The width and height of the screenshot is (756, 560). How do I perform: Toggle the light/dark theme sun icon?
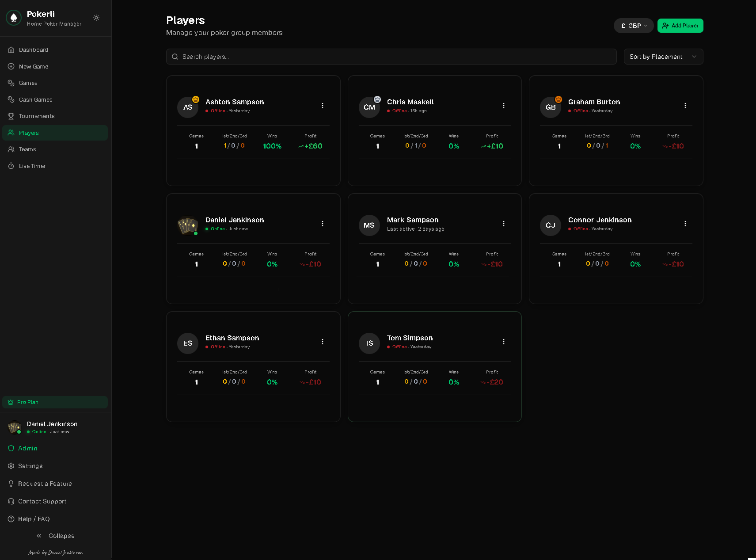[x=96, y=18]
